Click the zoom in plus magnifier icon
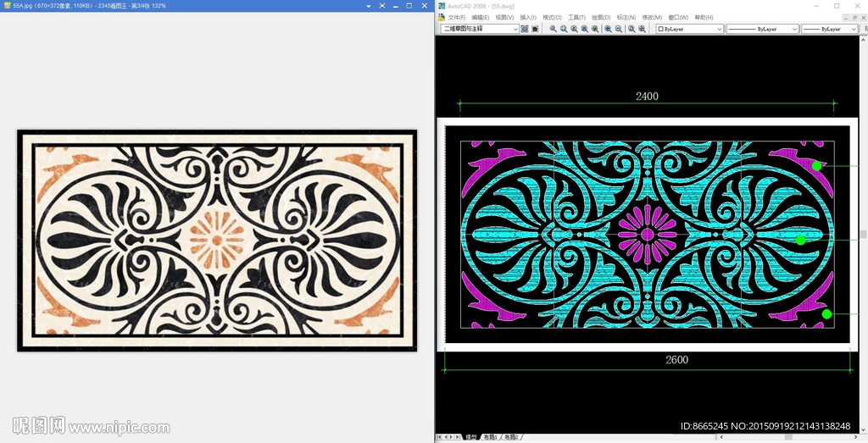Viewport: 868px width, 443px height. [x=608, y=29]
